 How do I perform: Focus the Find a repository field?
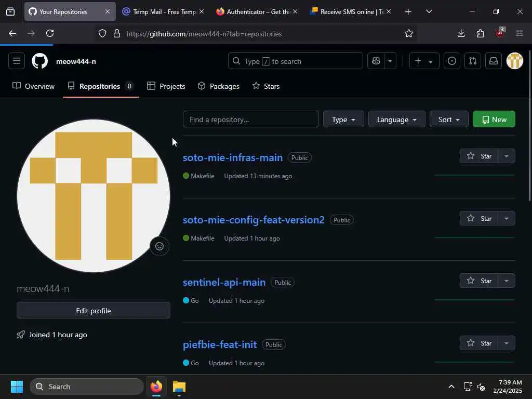point(251,119)
